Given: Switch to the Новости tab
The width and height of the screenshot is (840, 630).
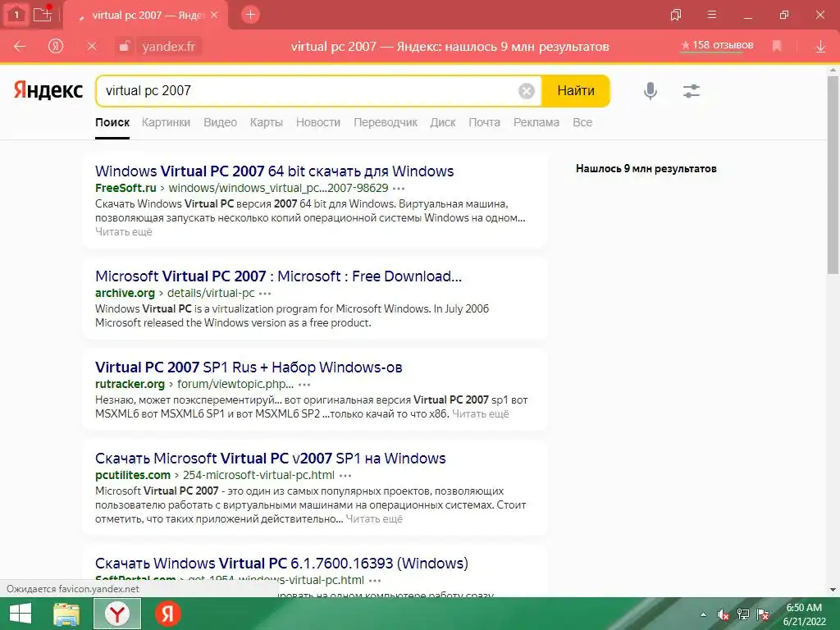Looking at the screenshot, I should 318,122.
